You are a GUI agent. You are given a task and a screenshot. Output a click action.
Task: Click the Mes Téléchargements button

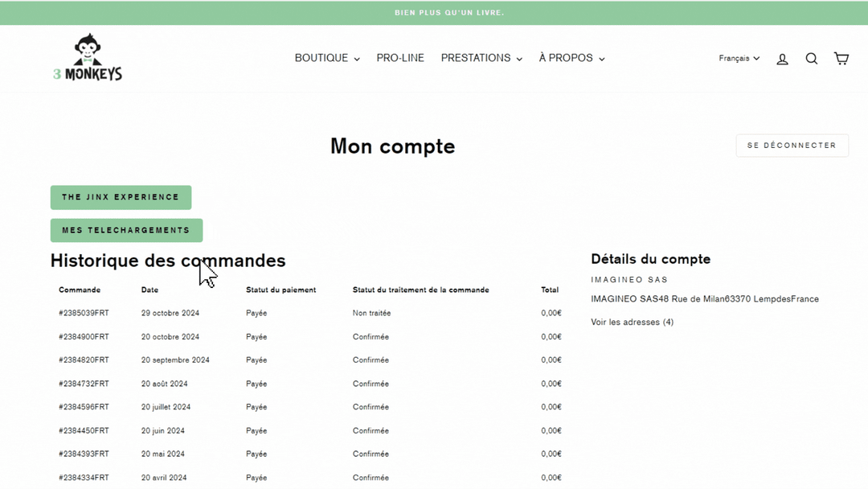pyautogui.click(x=126, y=230)
